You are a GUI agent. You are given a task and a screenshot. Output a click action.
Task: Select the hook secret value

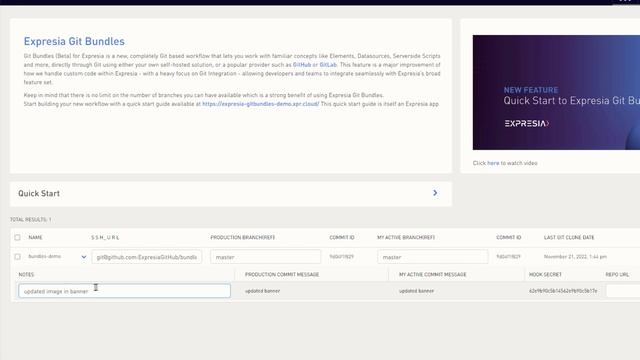pos(563,291)
